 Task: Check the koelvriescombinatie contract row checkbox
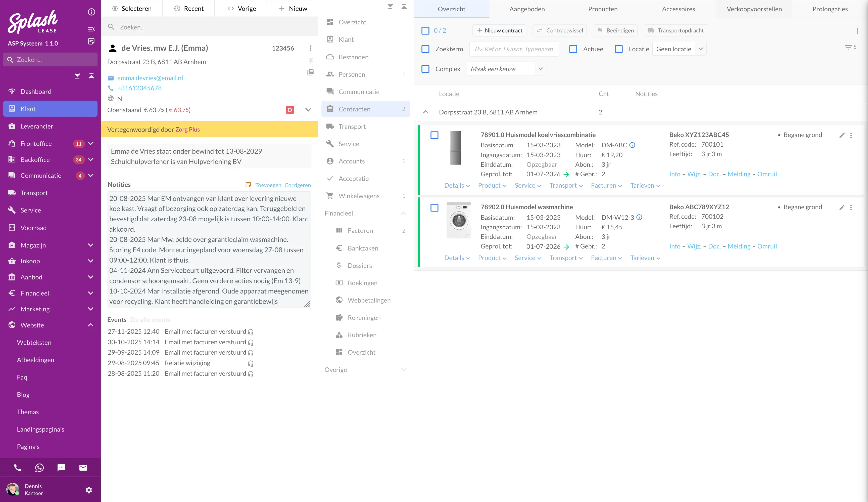434,135
